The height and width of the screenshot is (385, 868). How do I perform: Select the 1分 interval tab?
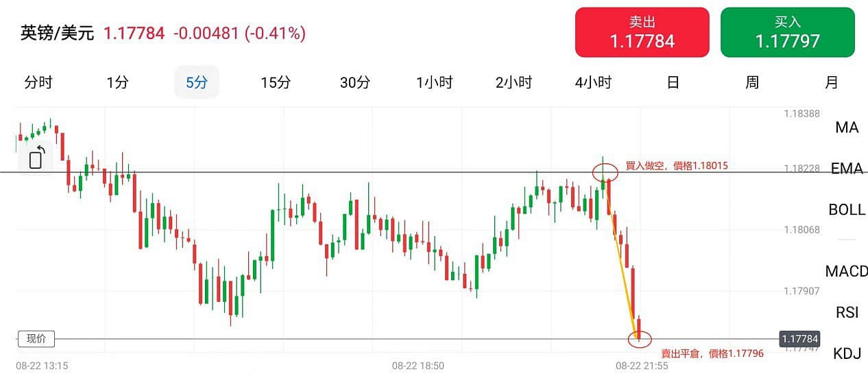coord(117,83)
